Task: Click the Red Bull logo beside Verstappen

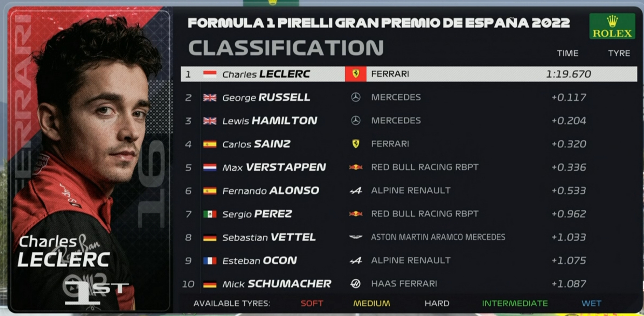Action: pos(356,167)
